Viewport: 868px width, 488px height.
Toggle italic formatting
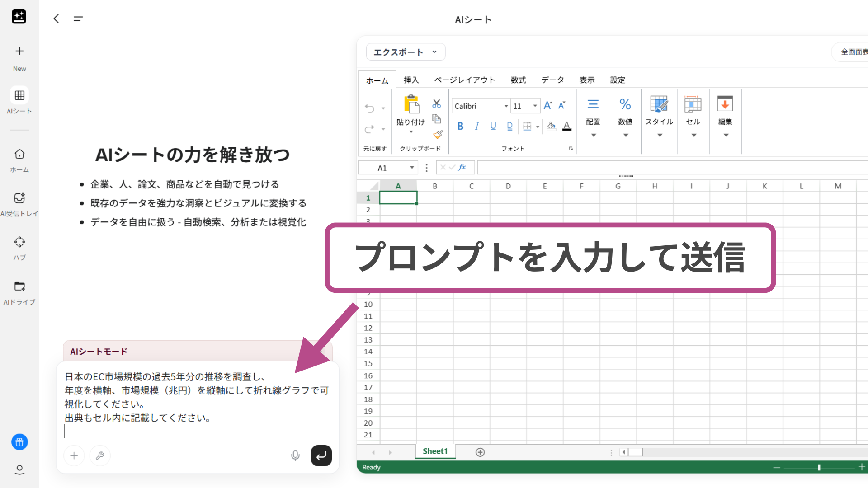(x=476, y=126)
